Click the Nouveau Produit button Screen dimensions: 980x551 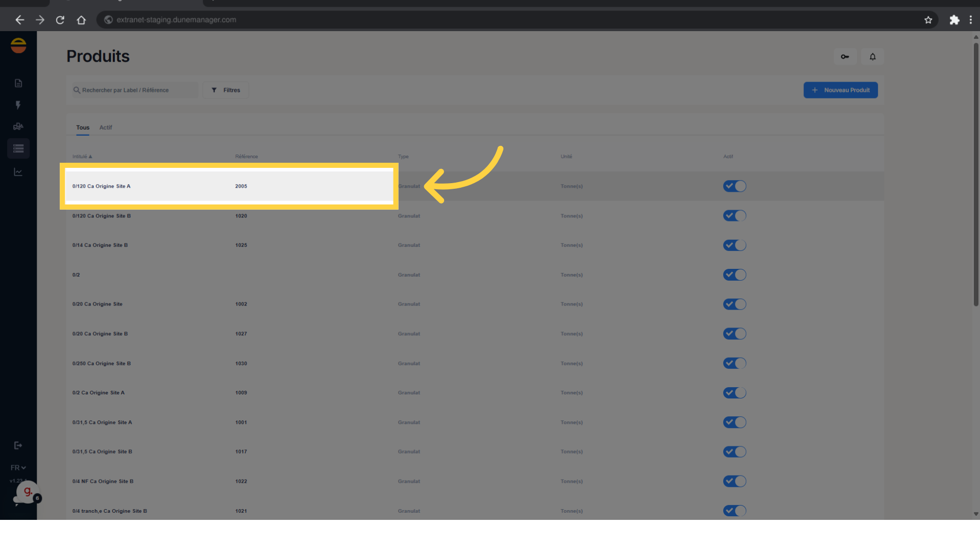tap(840, 90)
